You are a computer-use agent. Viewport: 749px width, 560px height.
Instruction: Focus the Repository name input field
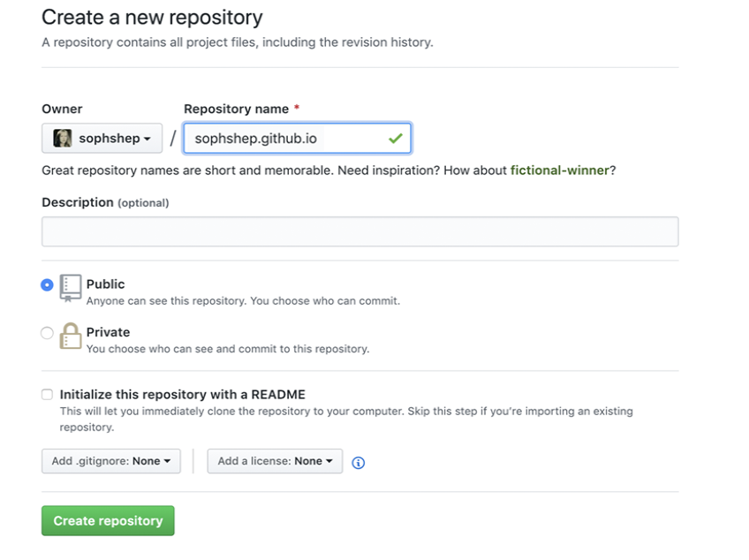tap(297, 139)
